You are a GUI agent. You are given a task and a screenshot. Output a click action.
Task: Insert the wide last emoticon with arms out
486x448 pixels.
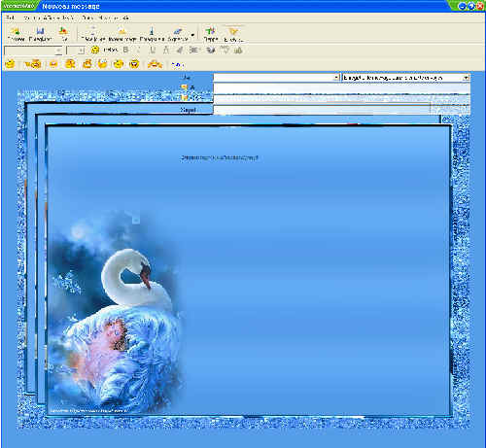(x=155, y=64)
